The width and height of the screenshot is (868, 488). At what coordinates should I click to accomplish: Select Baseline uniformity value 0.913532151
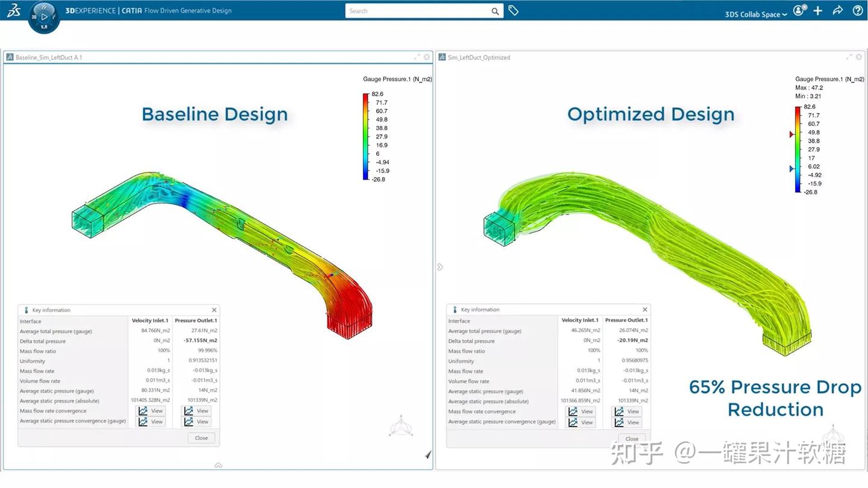203,361
